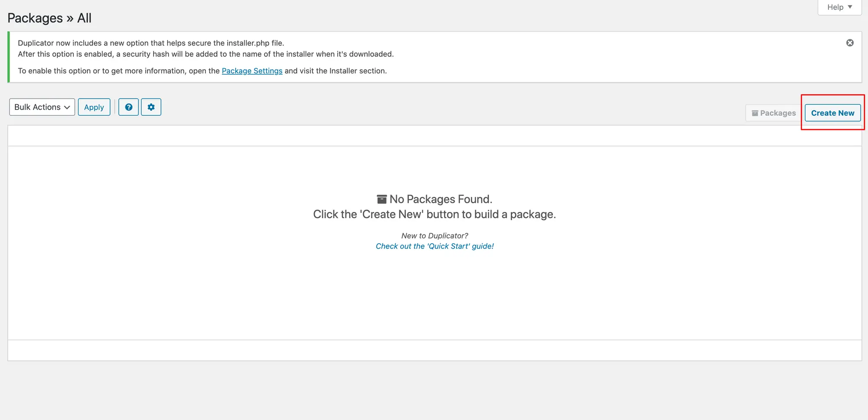Dismiss the Duplicator notice with X icon
Image resolution: width=868 pixels, height=420 pixels.
coord(850,43)
